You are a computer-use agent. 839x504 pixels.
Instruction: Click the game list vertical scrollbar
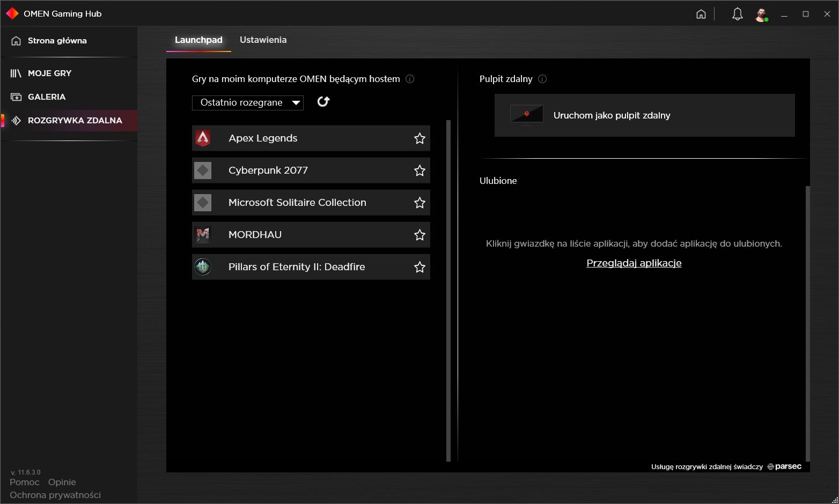(x=448, y=291)
